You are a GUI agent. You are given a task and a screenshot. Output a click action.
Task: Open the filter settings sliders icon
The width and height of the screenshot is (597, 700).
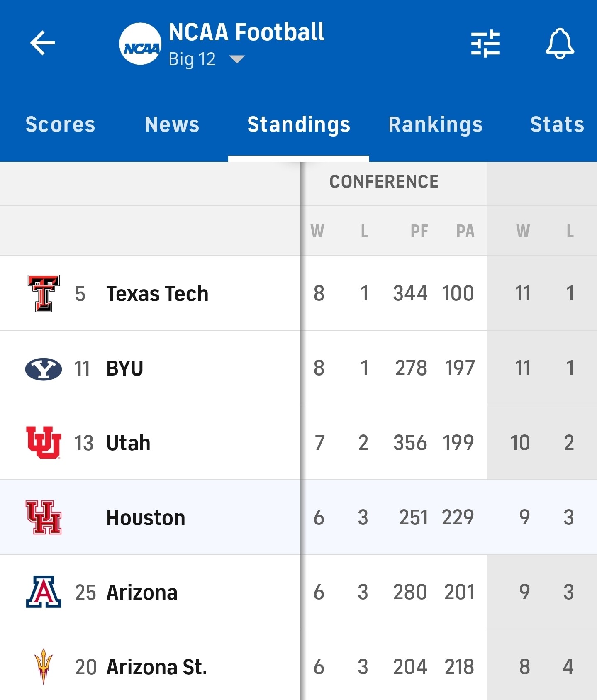pos(485,43)
